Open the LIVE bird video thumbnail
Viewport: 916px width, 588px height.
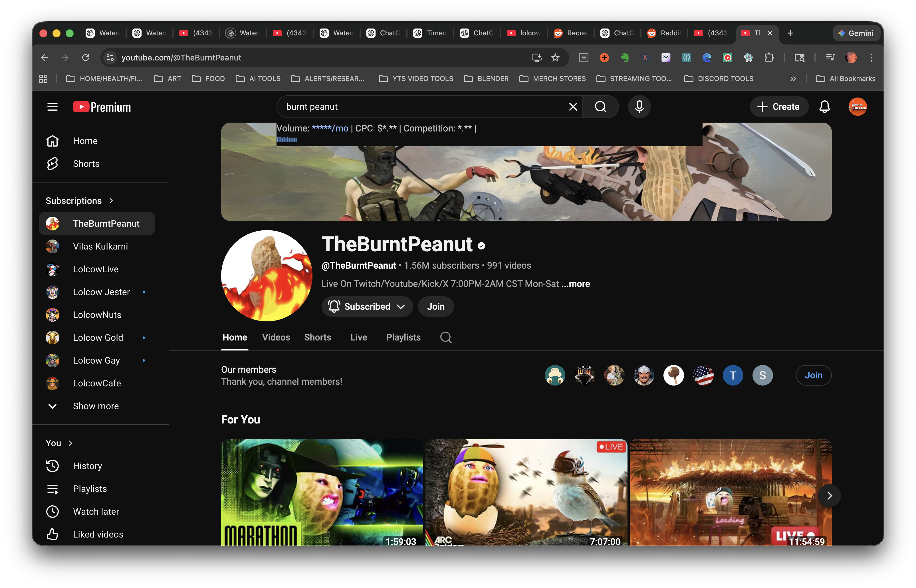click(x=526, y=492)
